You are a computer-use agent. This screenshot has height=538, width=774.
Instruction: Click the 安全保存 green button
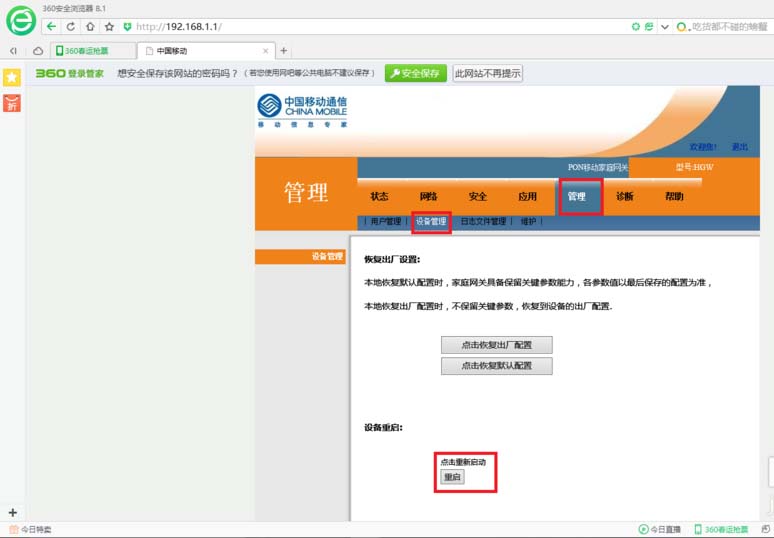tap(416, 74)
